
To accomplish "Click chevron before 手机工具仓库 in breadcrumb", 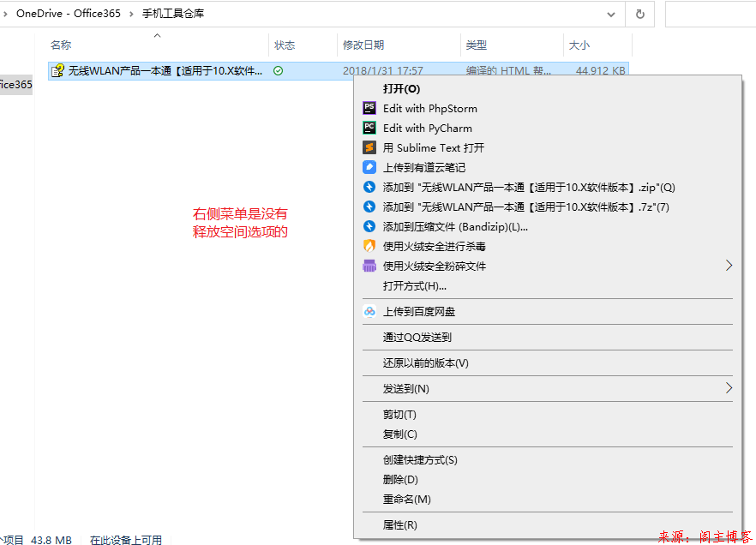I will [x=131, y=14].
